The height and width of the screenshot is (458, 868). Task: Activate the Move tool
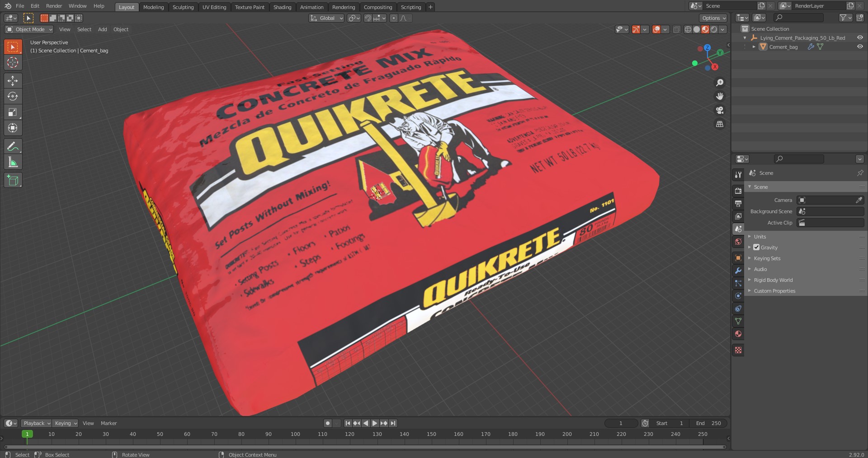point(13,80)
